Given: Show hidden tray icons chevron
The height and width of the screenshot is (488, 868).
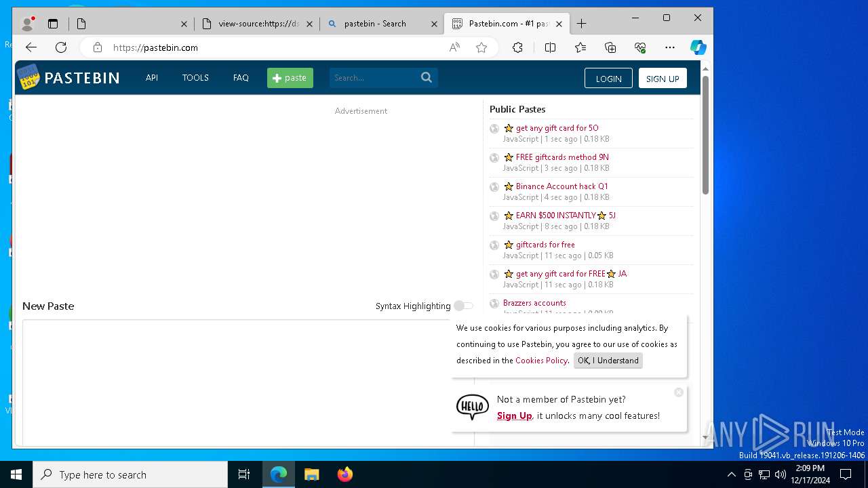Looking at the screenshot, I should pos(731,474).
